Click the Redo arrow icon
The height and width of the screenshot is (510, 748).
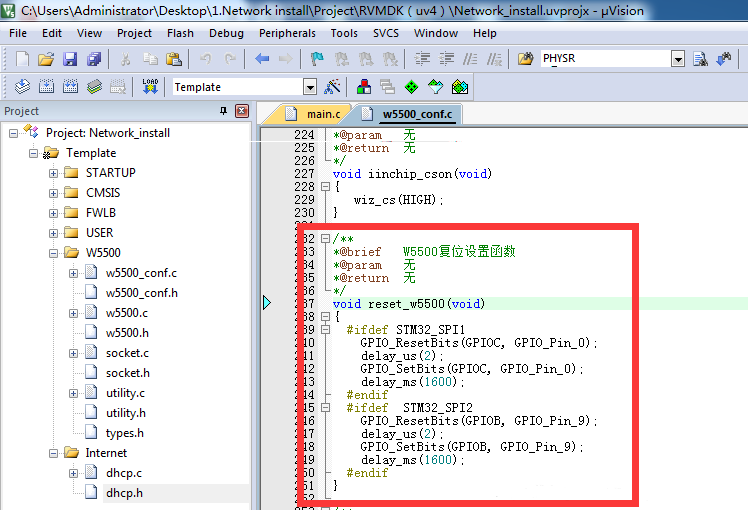coord(230,59)
